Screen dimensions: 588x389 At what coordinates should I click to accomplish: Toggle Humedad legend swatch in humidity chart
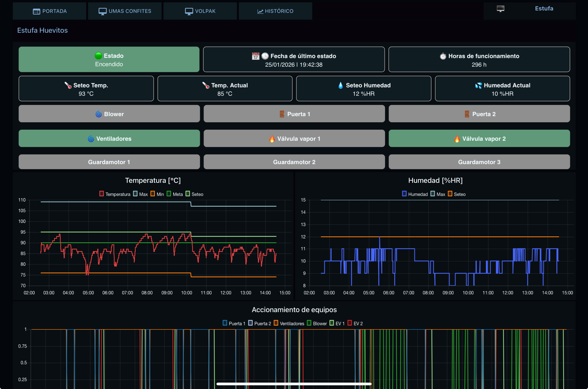point(404,194)
